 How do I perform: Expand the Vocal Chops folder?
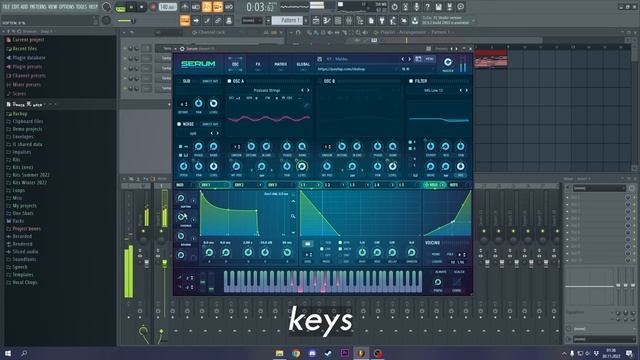tap(24, 282)
